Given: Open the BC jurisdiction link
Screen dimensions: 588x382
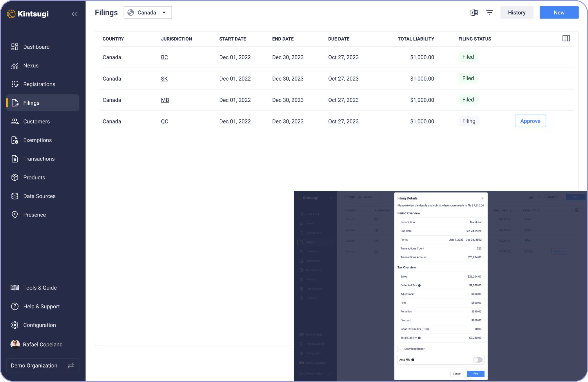Looking at the screenshot, I should click(x=164, y=57).
